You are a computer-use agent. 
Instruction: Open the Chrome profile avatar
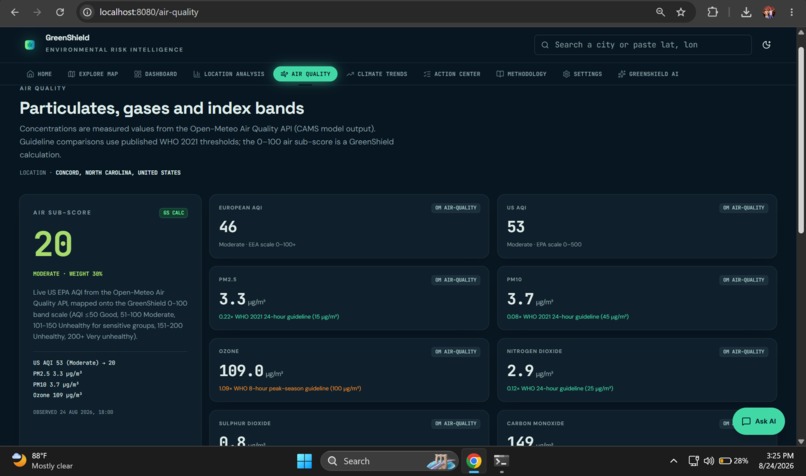coord(769,12)
